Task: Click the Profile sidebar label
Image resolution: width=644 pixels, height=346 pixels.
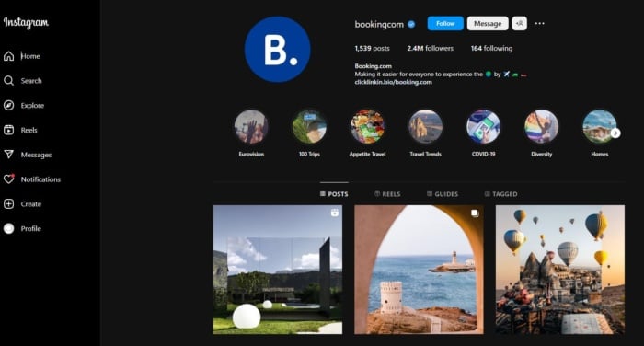Action: (30, 228)
